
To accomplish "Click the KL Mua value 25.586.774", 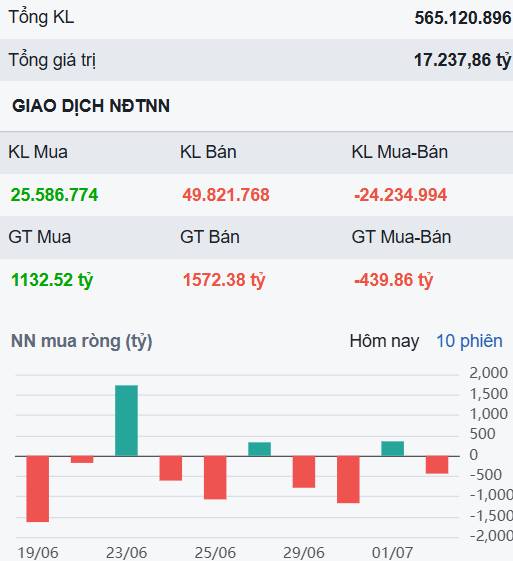I will 54,195.
